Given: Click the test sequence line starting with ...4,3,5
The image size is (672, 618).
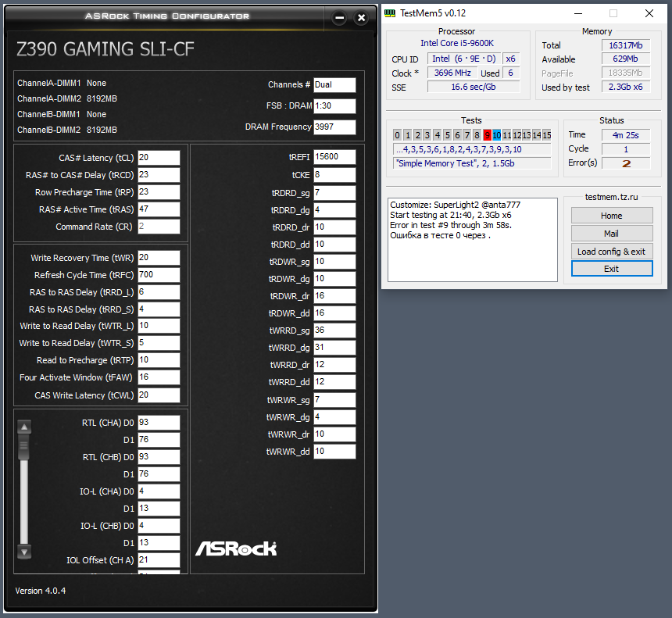Looking at the screenshot, I should click(472, 149).
